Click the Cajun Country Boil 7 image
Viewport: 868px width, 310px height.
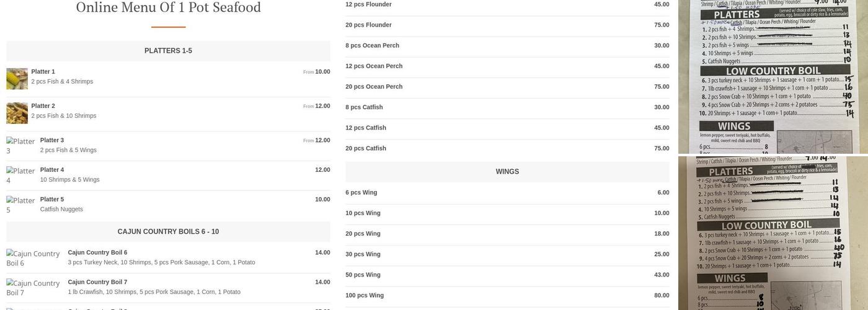coord(35,288)
